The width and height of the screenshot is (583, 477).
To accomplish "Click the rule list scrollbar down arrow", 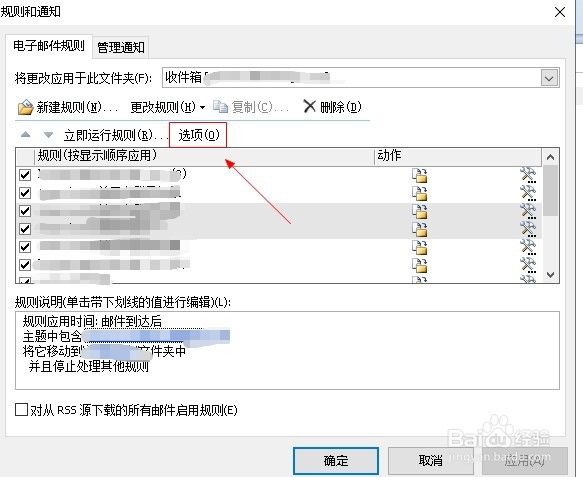I will point(550,275).
